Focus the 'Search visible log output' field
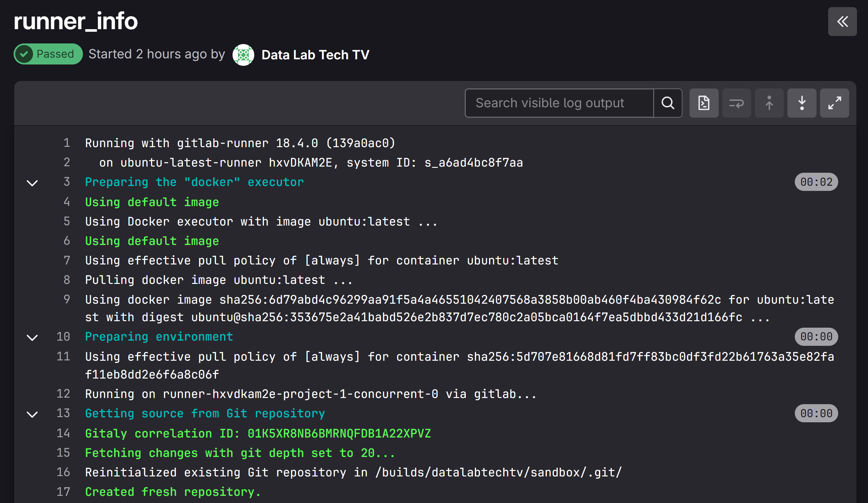Viewport: 868px width, 503px height. pos(559,103)
